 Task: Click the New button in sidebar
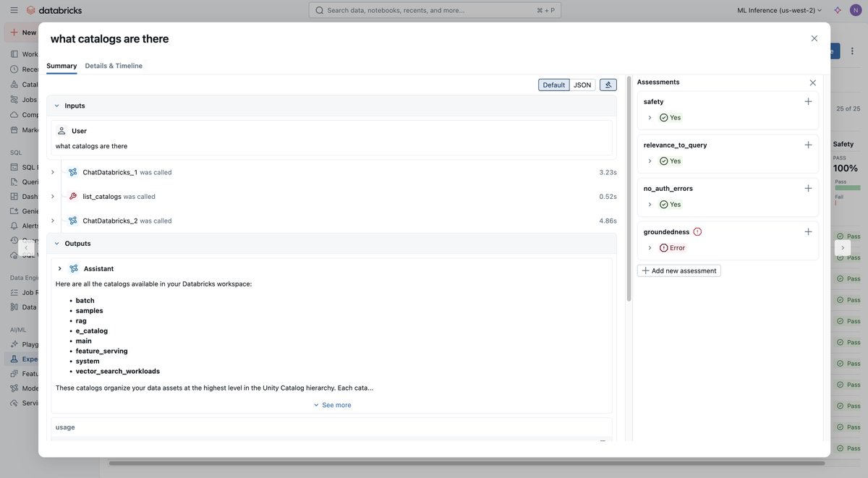[x=23, y=33]
